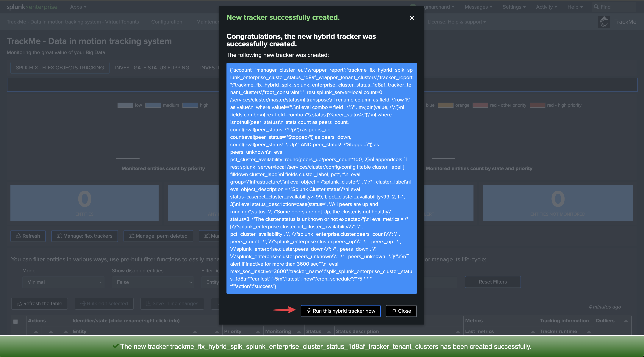
Task: Sort by Status column arrow
Action: (x=329, y=331)
